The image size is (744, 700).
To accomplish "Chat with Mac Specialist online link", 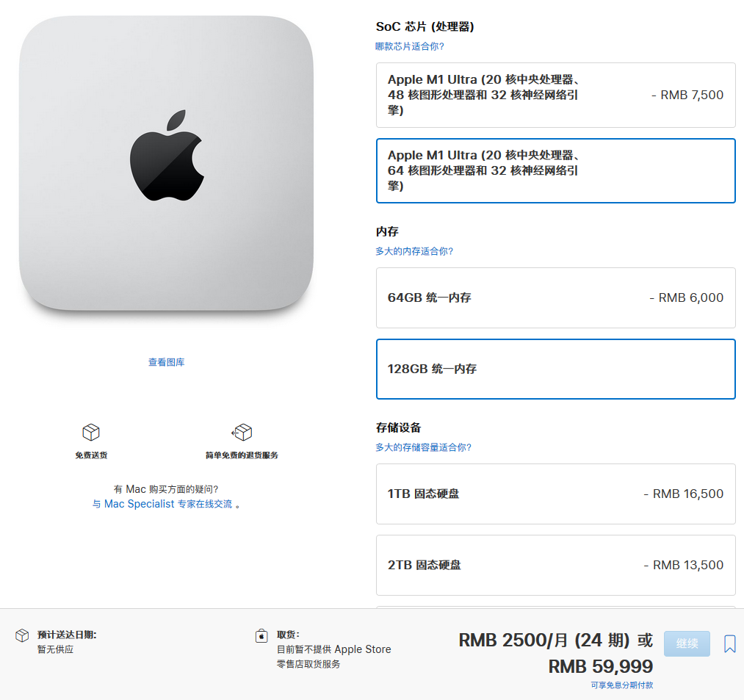I will [x=162, y=504].
